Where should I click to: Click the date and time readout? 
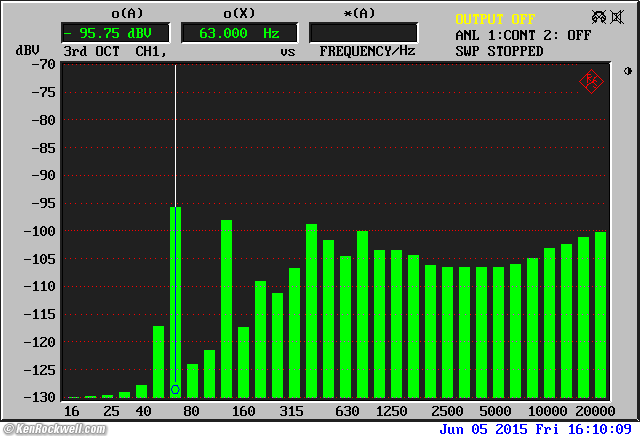(535, 428)
